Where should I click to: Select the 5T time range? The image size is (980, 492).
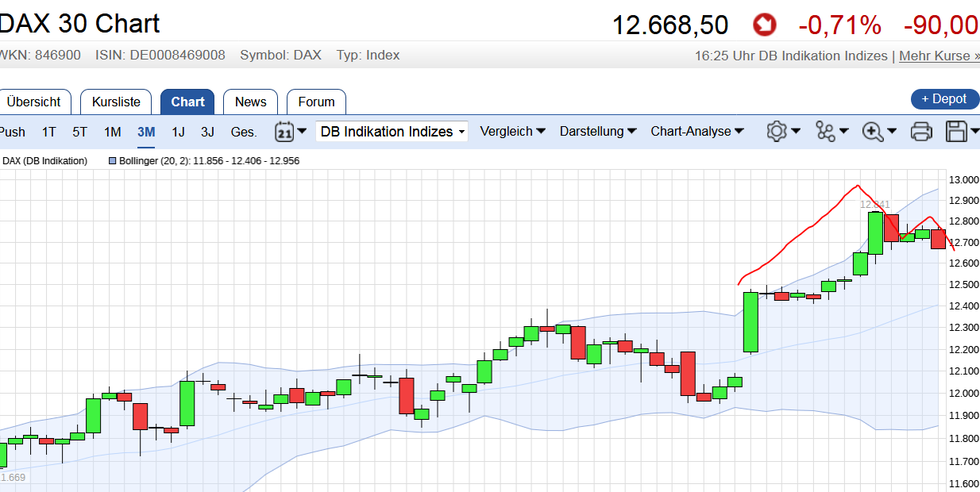point(80,132)
